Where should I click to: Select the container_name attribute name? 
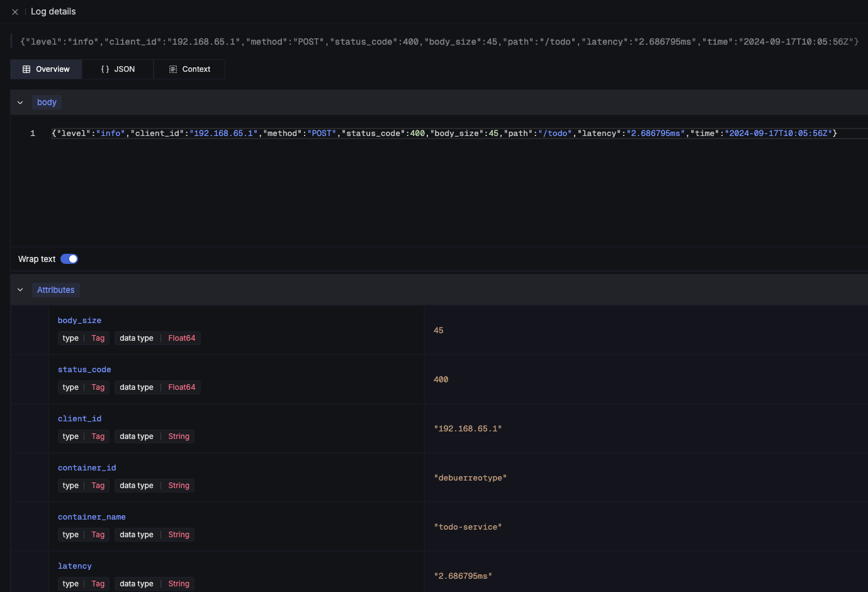[x=92, y=517]
